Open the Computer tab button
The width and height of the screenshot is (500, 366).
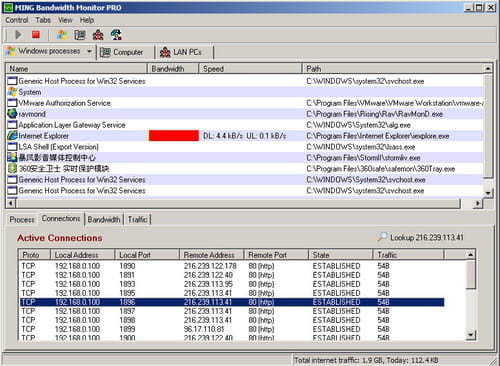coord(125,52)
